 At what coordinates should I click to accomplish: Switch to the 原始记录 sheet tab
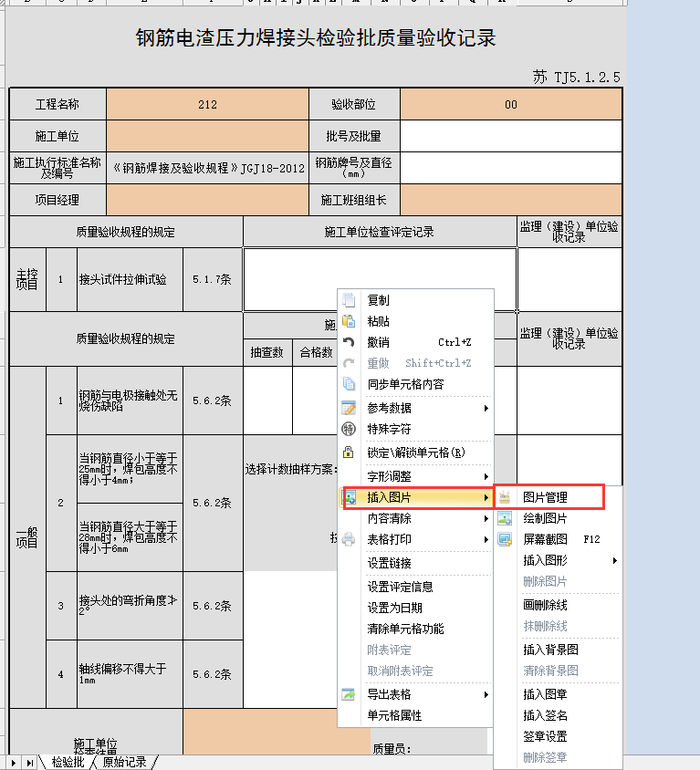click(126, 762)
